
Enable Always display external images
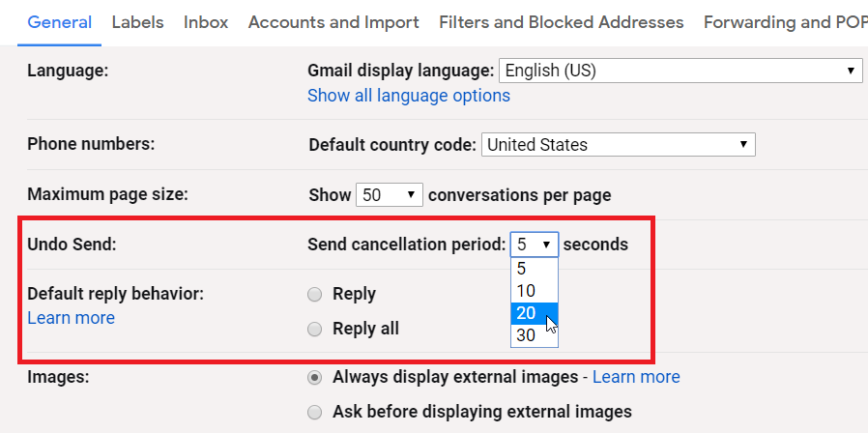point(314,377)
